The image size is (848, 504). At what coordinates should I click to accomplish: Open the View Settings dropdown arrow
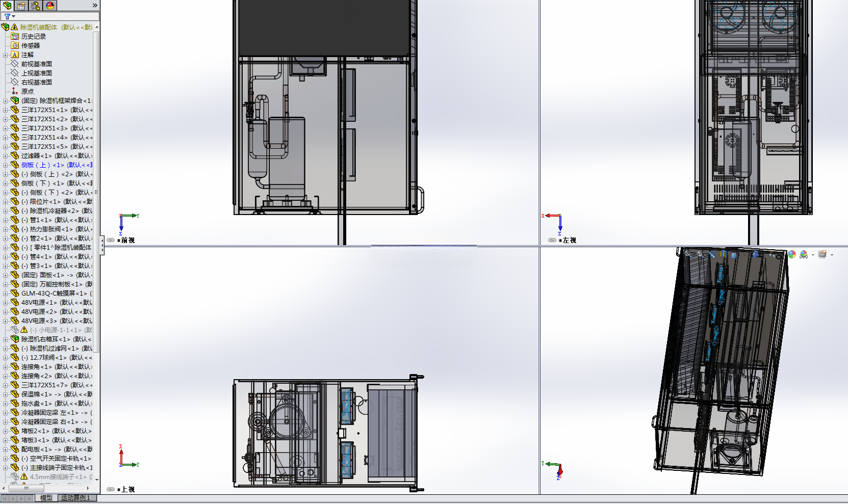click(x=832, y=255)
